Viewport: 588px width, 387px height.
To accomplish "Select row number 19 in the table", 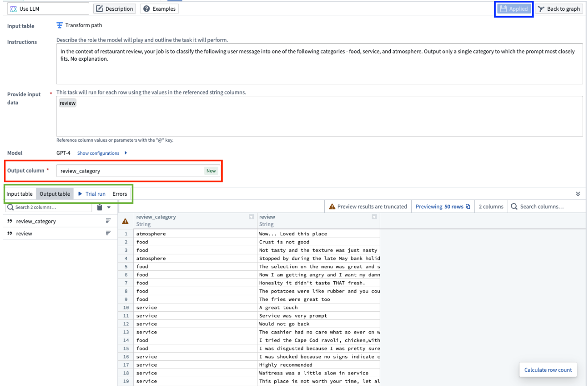I will tap(126, 381).
